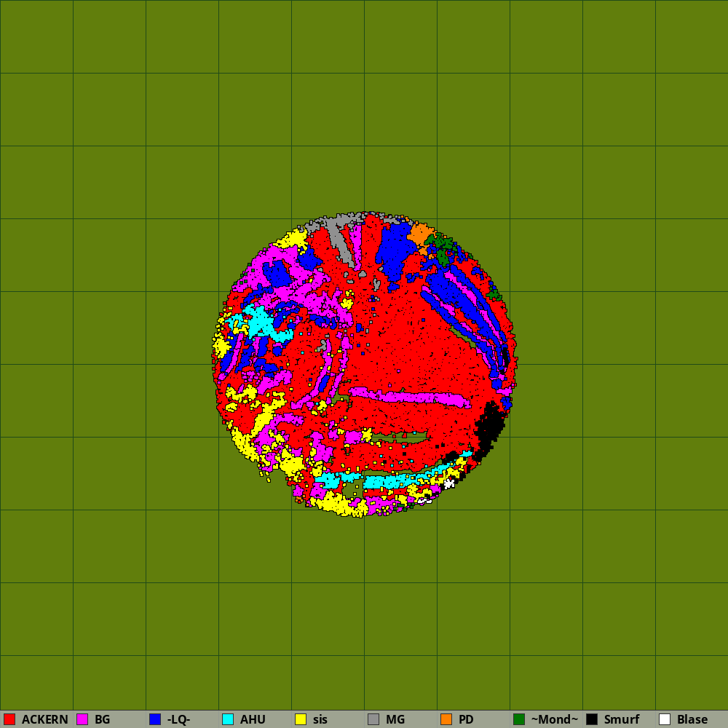Select the green ~Mond~ legend swatch

tap(519, 719)
